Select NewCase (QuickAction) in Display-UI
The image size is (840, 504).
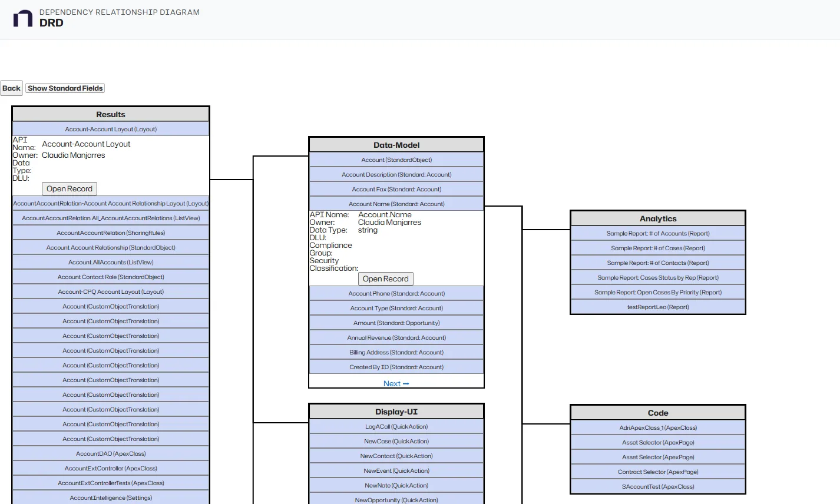[x=396, y=441]
